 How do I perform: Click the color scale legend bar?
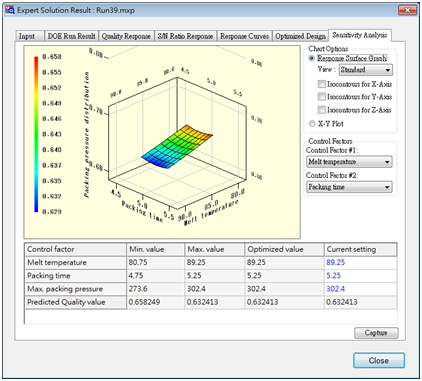pos(36,134)
